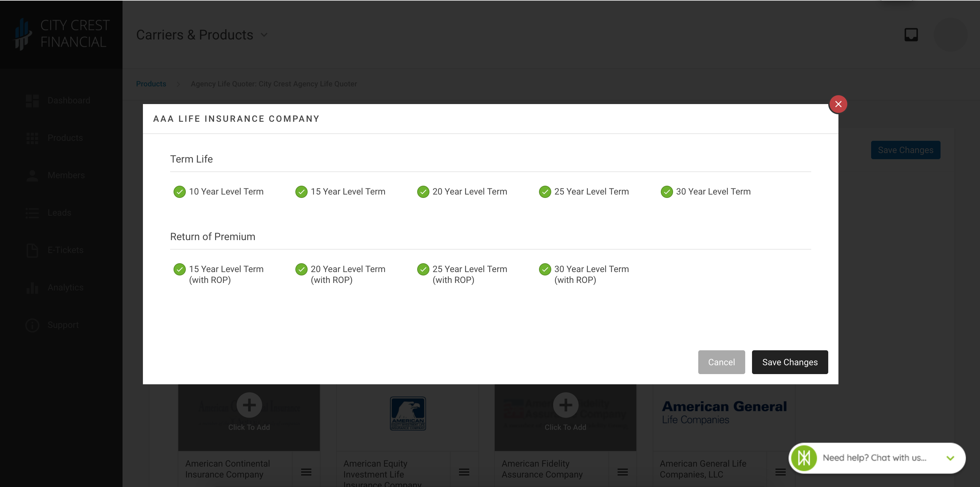The image size is (980, 487).
Task: Add American Continental Insurance Company with plus icon
Action: (249, 405)
